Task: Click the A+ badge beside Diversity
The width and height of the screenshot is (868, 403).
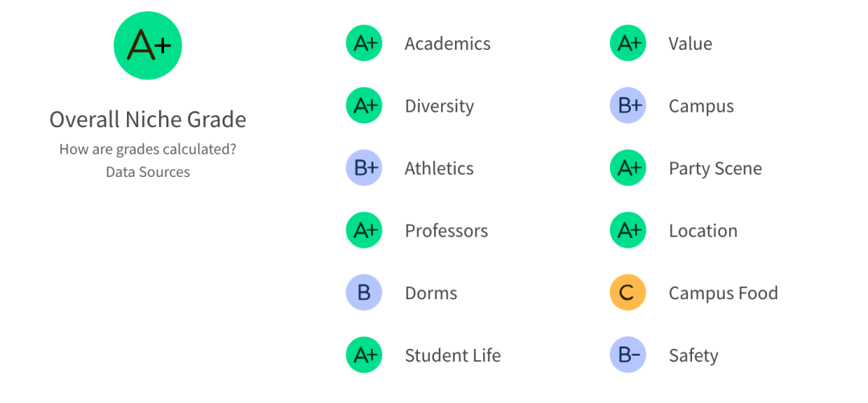Action: point(364,106)
